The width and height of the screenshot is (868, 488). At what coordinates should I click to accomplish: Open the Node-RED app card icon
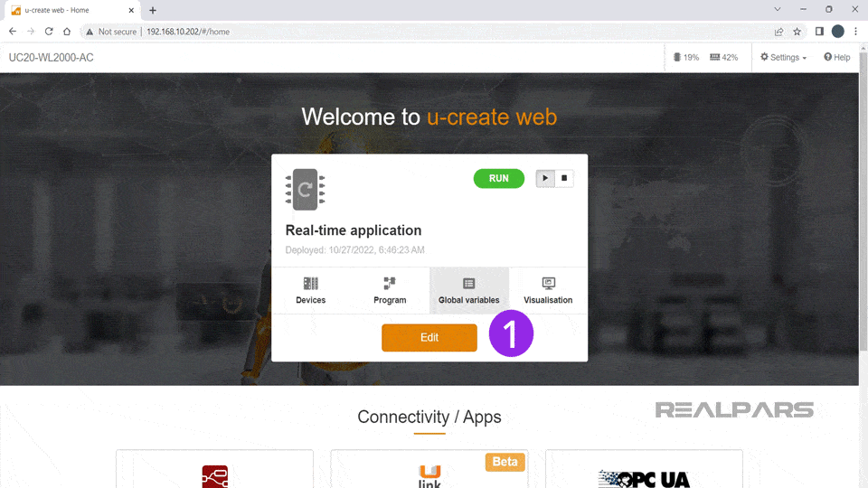click(x=215, y=476)
